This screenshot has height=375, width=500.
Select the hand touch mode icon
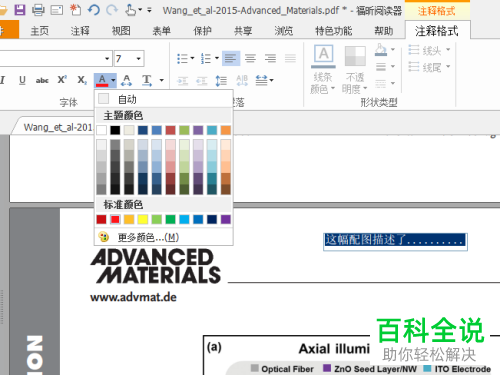pyautogui.click(x=130, y=10)
